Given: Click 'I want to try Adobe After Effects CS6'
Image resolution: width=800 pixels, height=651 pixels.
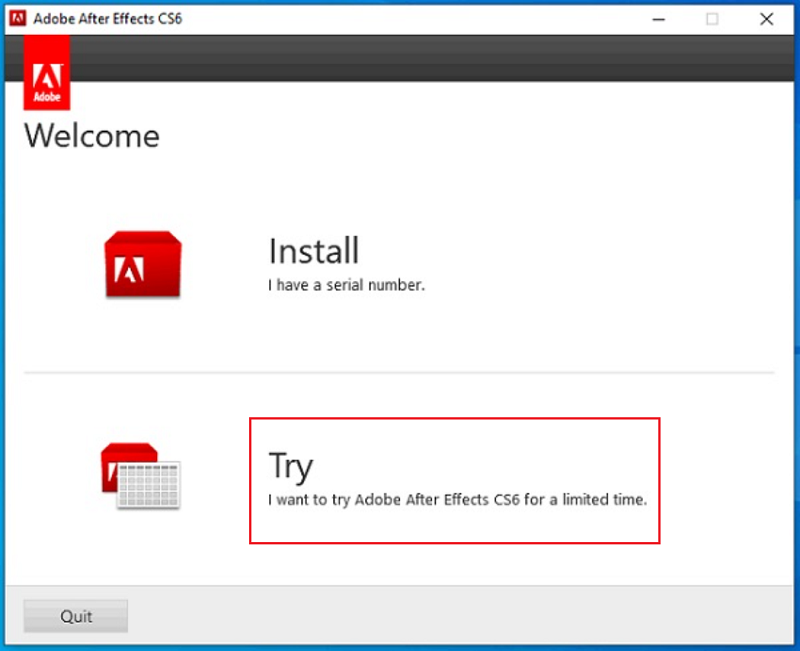Looking at the screenshot, I should [458, 500].
